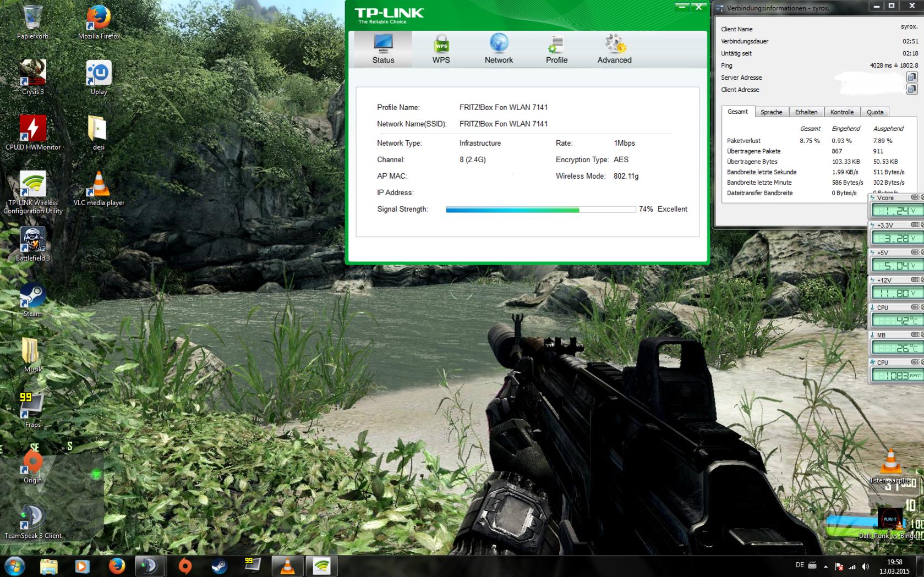
Task: Select the Gesamt tab in connection info
Action: (737, 111)
